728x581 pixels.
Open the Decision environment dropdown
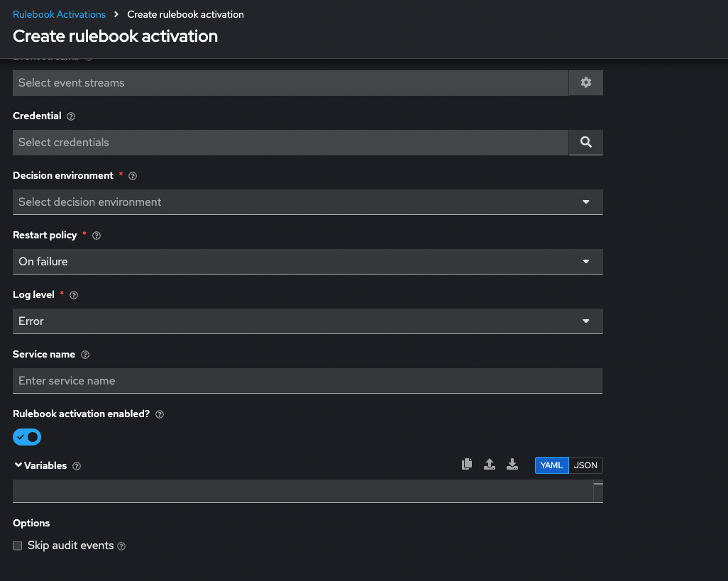(x=307, y=202)
